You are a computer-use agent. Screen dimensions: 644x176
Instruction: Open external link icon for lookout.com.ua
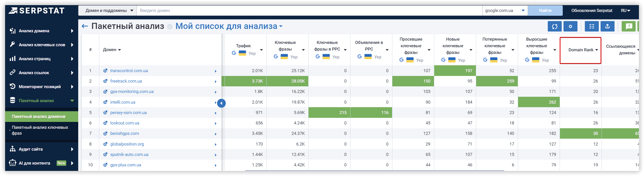pyautogui.click(x=105, y=123)
